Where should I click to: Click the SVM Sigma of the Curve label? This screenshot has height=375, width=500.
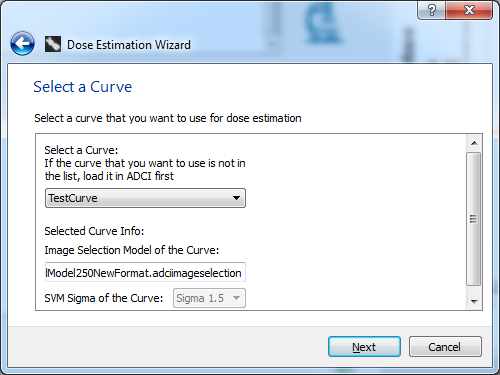click(104, 298)
